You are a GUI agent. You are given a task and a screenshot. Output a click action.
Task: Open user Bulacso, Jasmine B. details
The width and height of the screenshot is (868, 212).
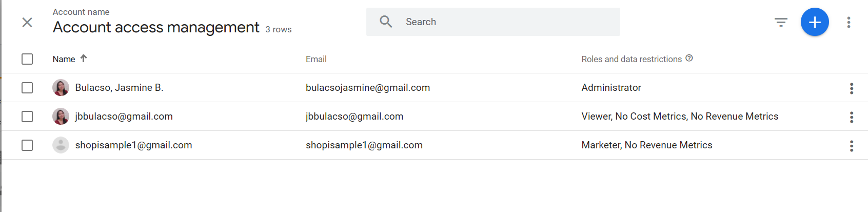tap(119, 88)
